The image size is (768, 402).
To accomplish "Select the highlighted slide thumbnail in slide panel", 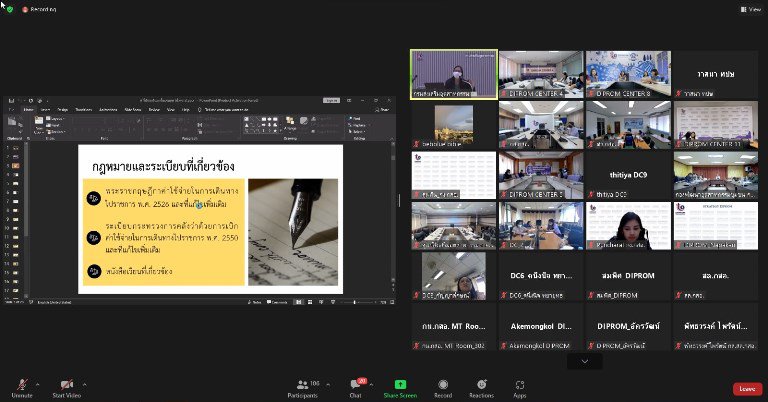I will pos(16,166).
